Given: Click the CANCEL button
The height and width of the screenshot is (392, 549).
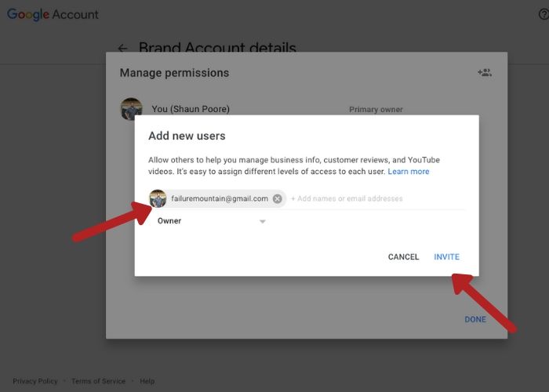Looking at the screenshot, I should pyautogui.click(x=403, y=257).
